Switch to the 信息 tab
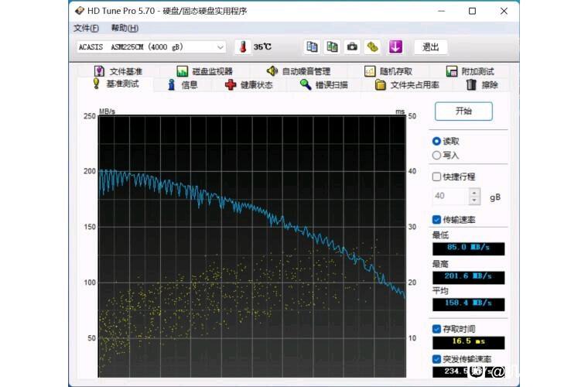This screenshot has height=387, width=588. click(183, 84)
